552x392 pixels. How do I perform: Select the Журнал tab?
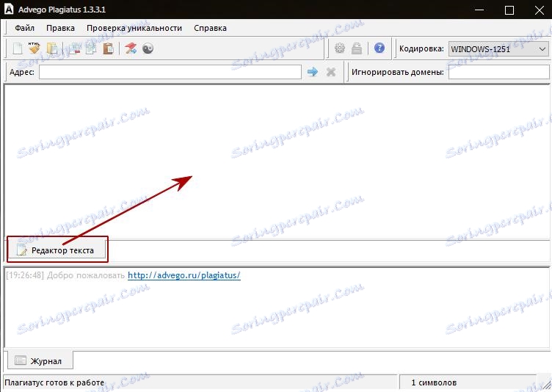pyautogui.click(x=40, y=360)
